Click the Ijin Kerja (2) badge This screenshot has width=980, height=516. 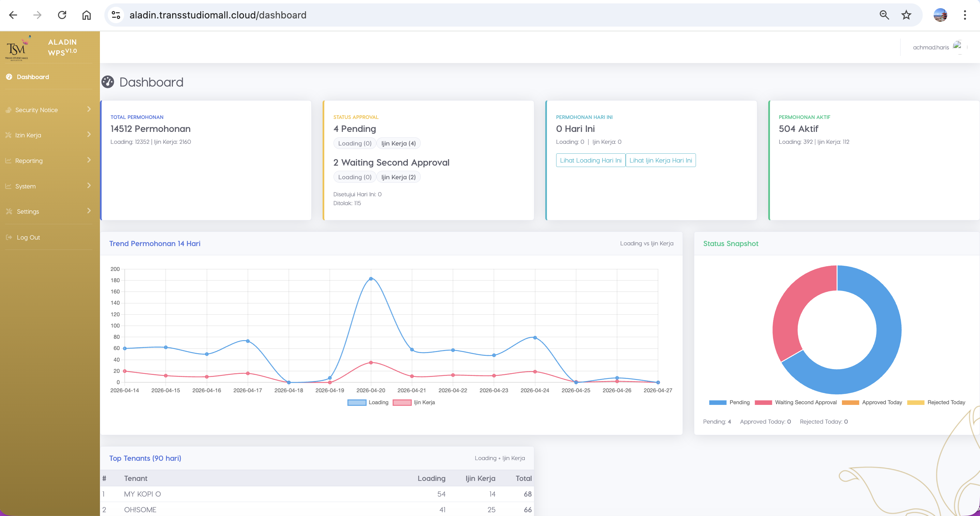(x=398, y=177)
